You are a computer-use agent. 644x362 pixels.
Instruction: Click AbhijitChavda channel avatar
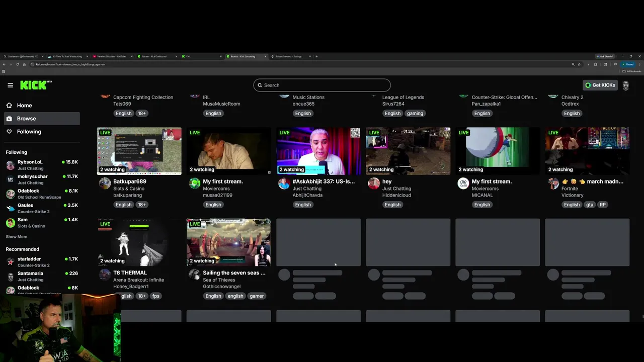pyautogui.click(x=284, y=183)
